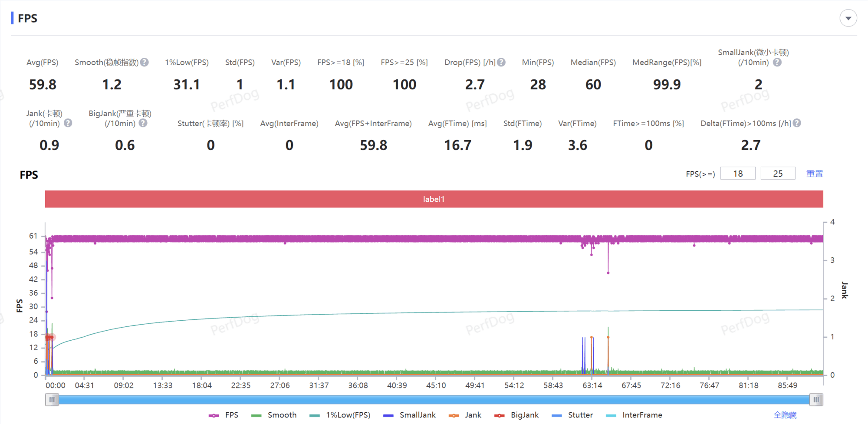Click help icon next to BigJank (/10min)
The width and height of the screenshot is (868, 424).
143,123
